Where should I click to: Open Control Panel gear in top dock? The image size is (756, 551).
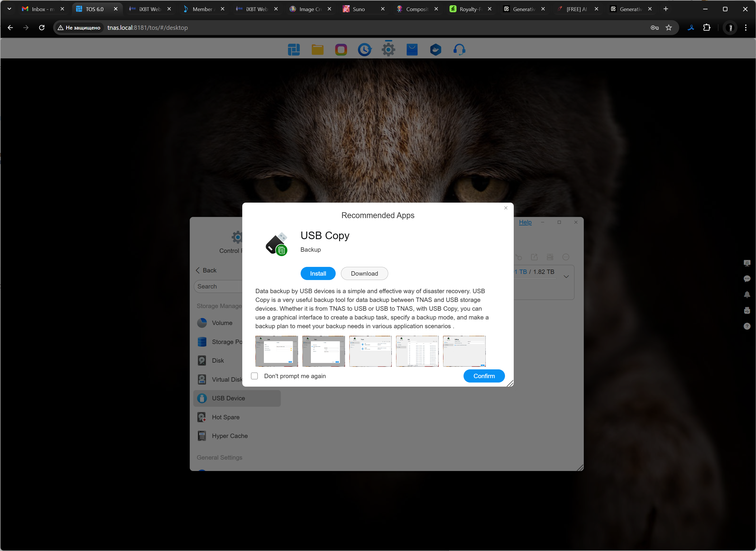click(x=388, y=50)
